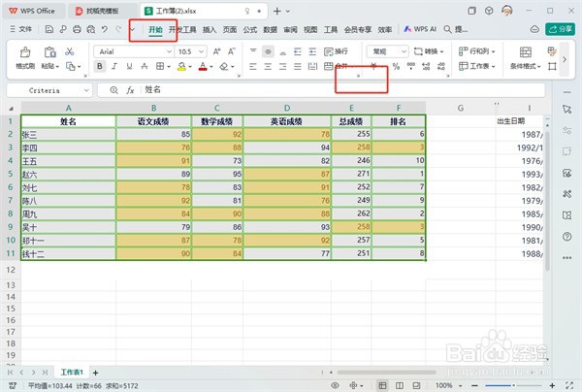Click the Save icon in quick toolbar
The image size is (582, 392).
coord(49,29)
